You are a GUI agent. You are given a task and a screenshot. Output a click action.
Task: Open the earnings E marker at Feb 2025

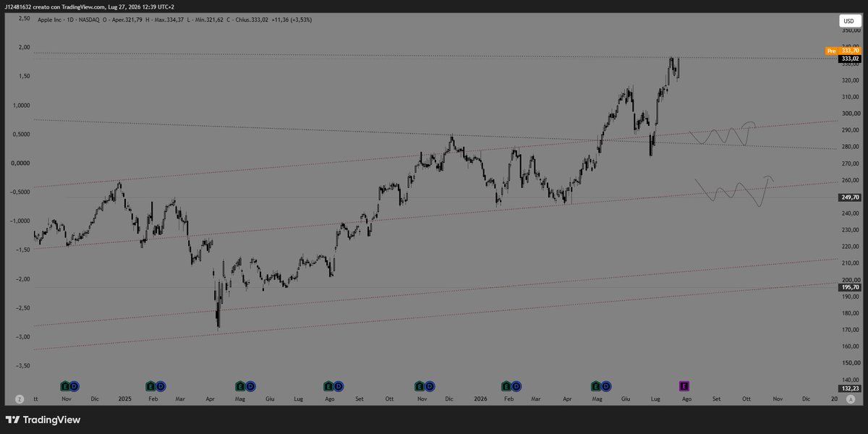click(x=150, y=385)
